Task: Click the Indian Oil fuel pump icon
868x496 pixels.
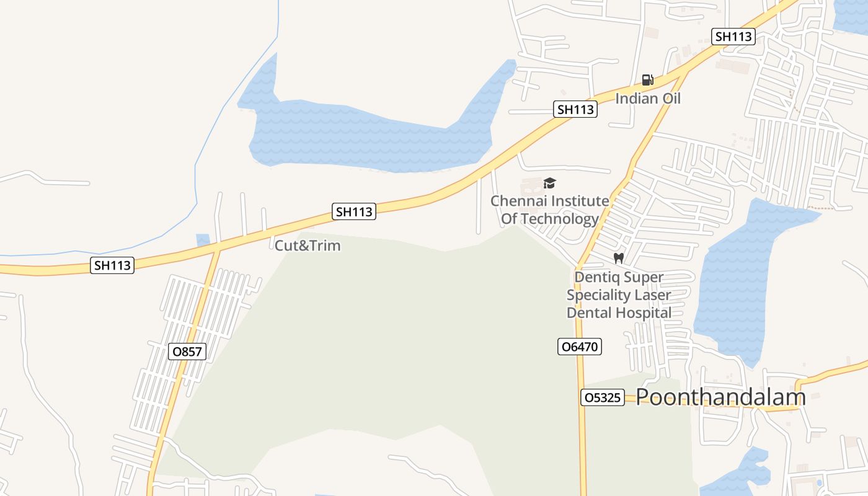Action: click(x=647, y=79)
